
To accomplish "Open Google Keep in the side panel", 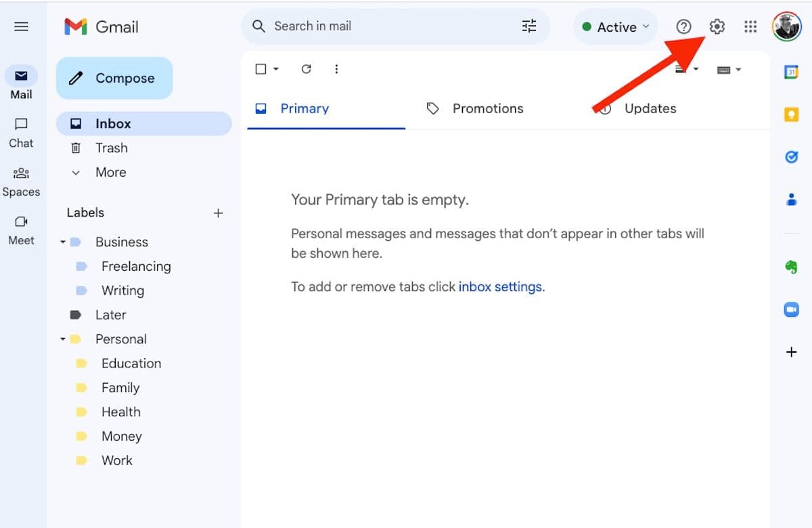I will (791, 114).
